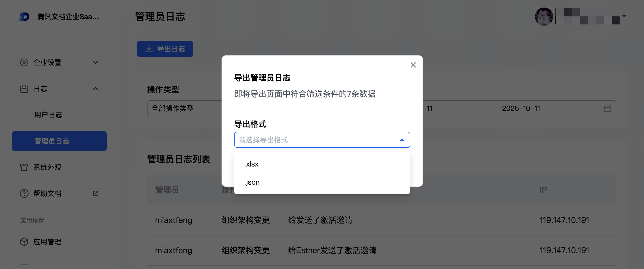Click the 导出日志 button
644x269 pixels.
(x=165, y=49)
